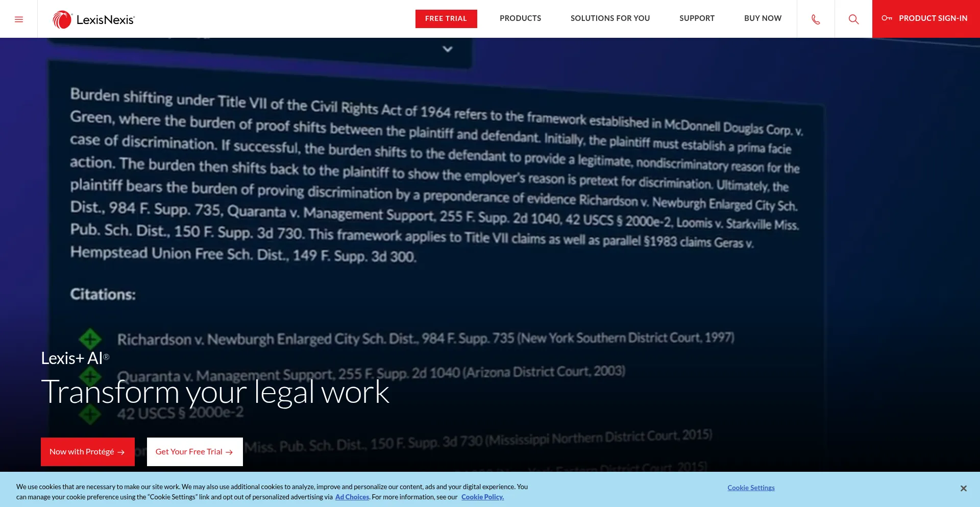Open the Cookie Policy link

click(x=482, y=497)
